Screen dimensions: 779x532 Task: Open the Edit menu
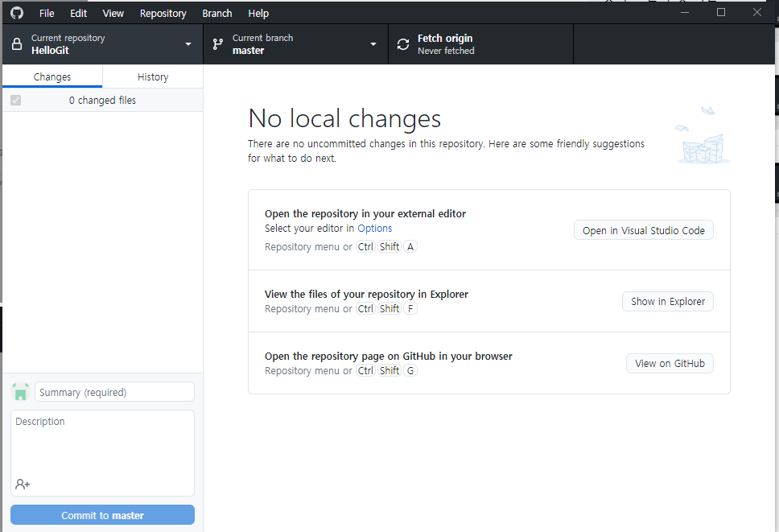79,14
